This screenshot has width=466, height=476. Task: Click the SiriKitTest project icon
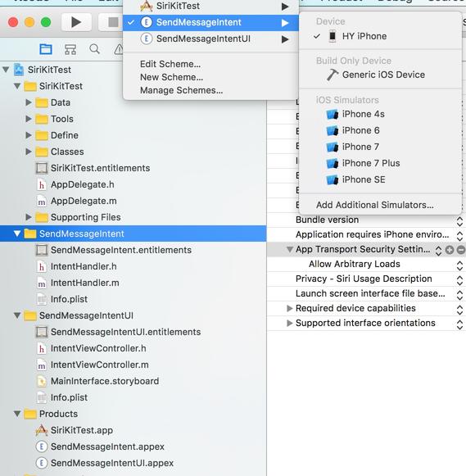coord(19,70)
